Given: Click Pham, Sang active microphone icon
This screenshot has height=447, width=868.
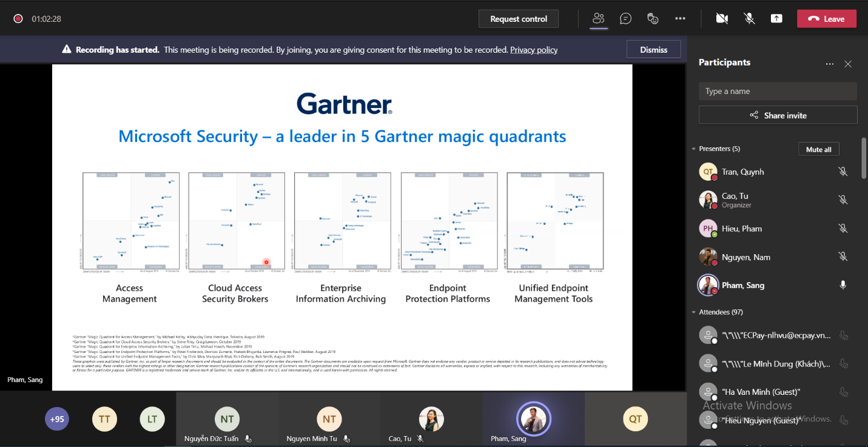Looking at the screenshot, I should (843, 285).
